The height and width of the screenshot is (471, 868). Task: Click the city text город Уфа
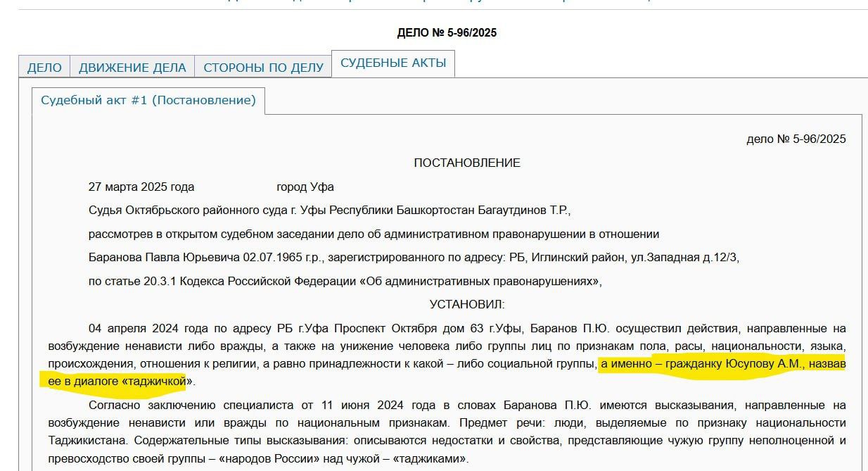point(305,187)
